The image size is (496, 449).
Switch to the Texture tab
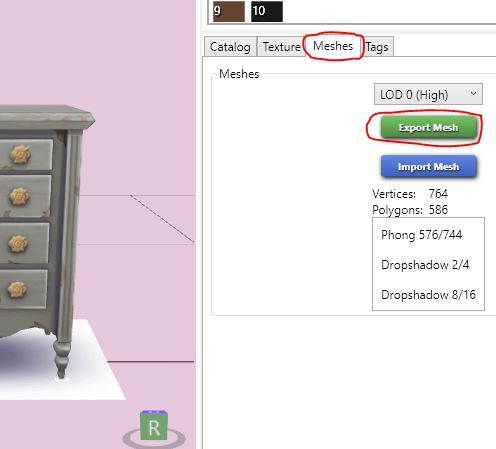[x=282, y=47]
